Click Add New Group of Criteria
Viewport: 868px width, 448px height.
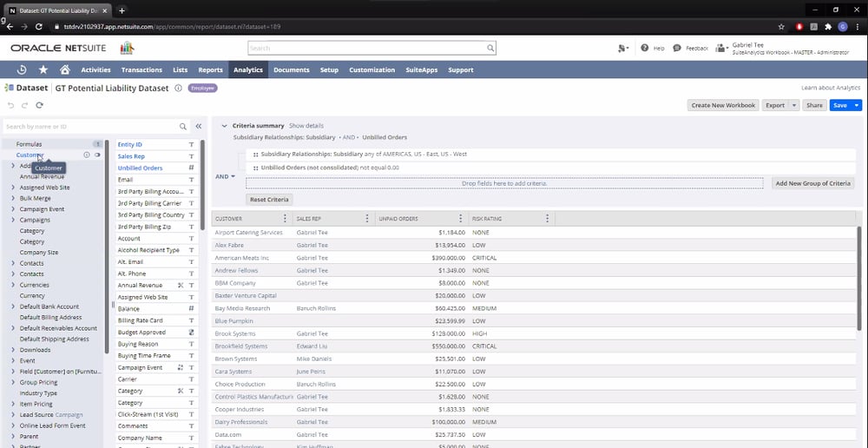[812, 183]
